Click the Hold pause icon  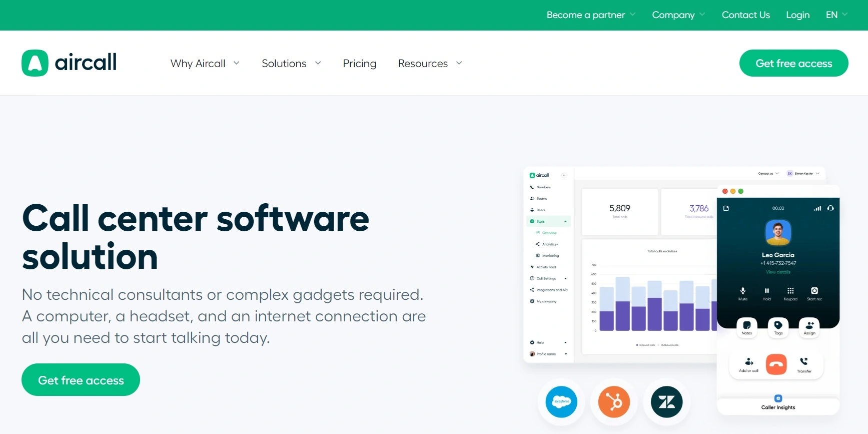coord(766,291)
